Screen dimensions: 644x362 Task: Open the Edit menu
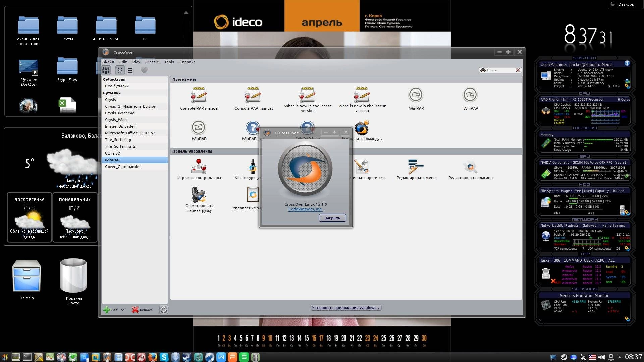click(x=123, y=62)
